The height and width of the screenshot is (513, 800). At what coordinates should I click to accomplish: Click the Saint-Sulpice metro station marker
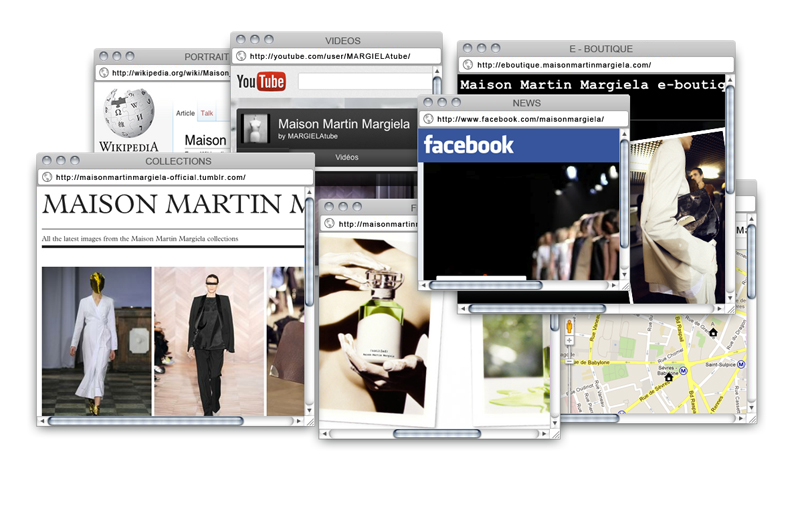point(741,364)
